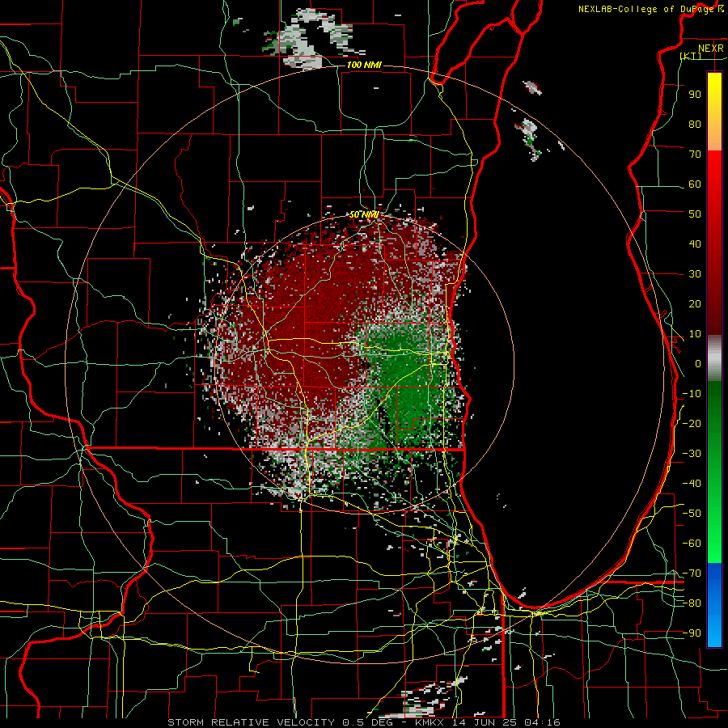
Task: Click the -80 knot scale label
Action: click(692, 603)
